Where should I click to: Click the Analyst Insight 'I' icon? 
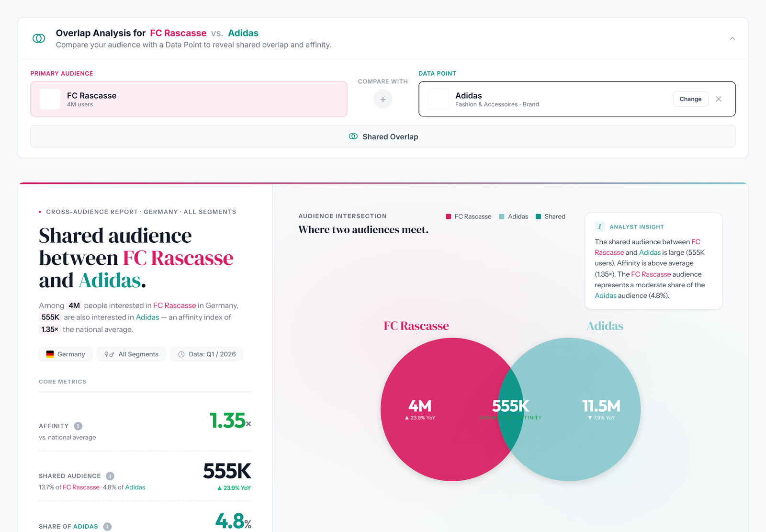coord(600,226)
